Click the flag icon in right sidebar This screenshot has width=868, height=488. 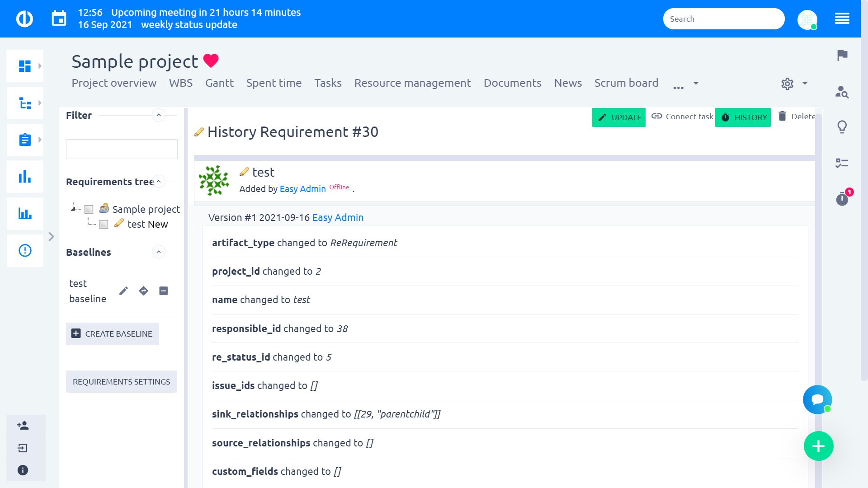point(842,55)
